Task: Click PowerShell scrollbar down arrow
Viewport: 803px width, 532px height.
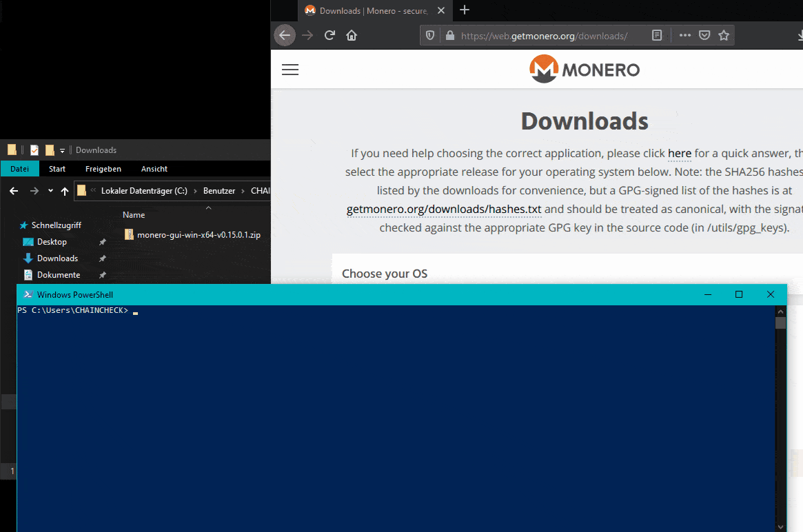Action: (780, 526)
